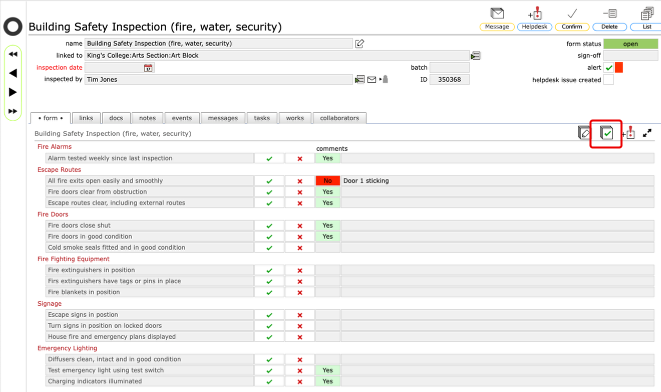
Task: Click the Delete record icon
Action: pos(610,13)
